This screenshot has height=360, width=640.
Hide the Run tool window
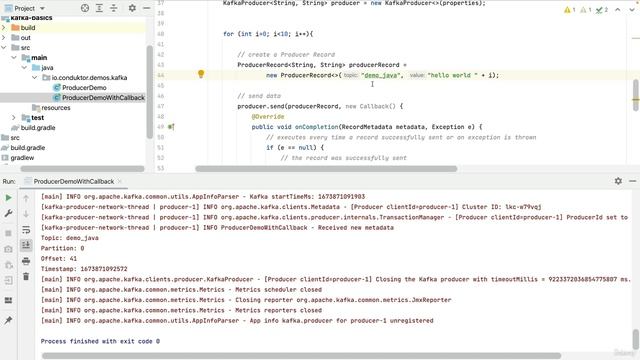click(632, 181)
